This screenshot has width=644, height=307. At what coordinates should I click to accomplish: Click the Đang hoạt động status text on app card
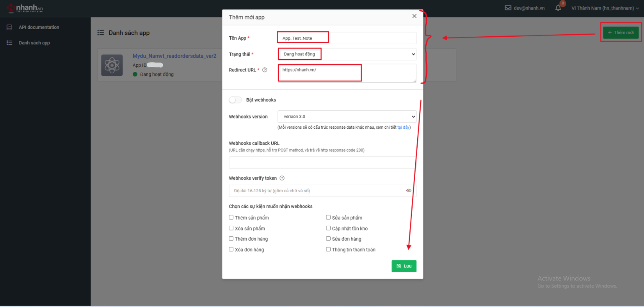pyautogui.click(x=157, y=75)
